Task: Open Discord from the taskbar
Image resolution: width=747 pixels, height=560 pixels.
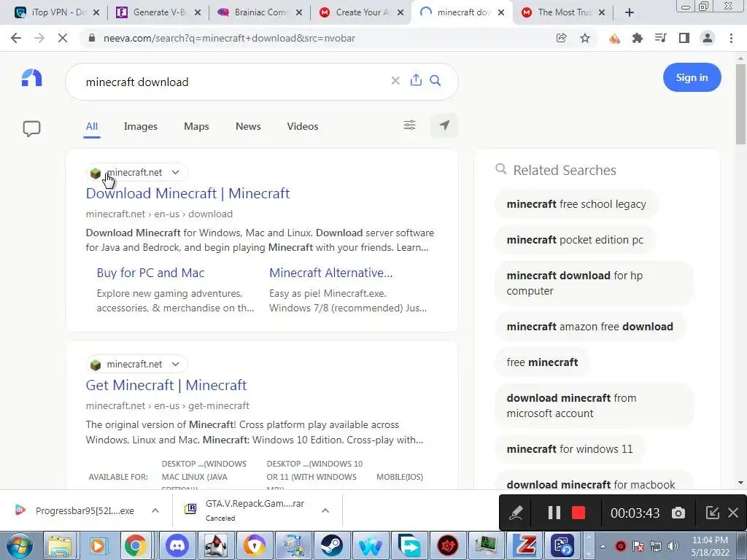Action: [177, 545]
